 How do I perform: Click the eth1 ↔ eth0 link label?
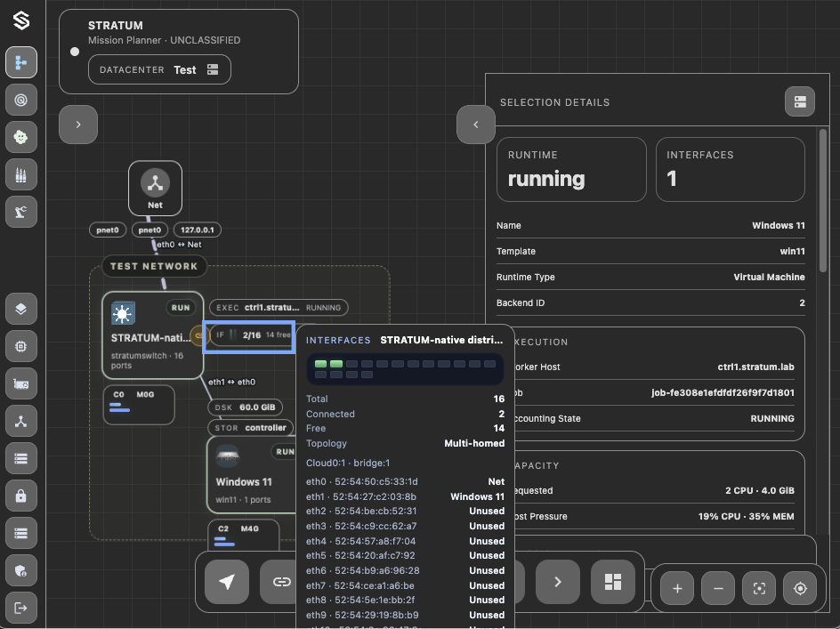point(232,382)
